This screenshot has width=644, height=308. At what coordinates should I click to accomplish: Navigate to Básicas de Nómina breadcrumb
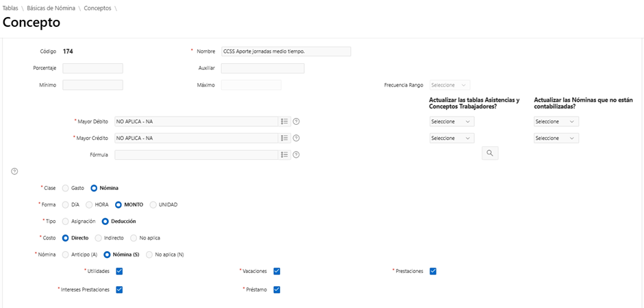51,8
